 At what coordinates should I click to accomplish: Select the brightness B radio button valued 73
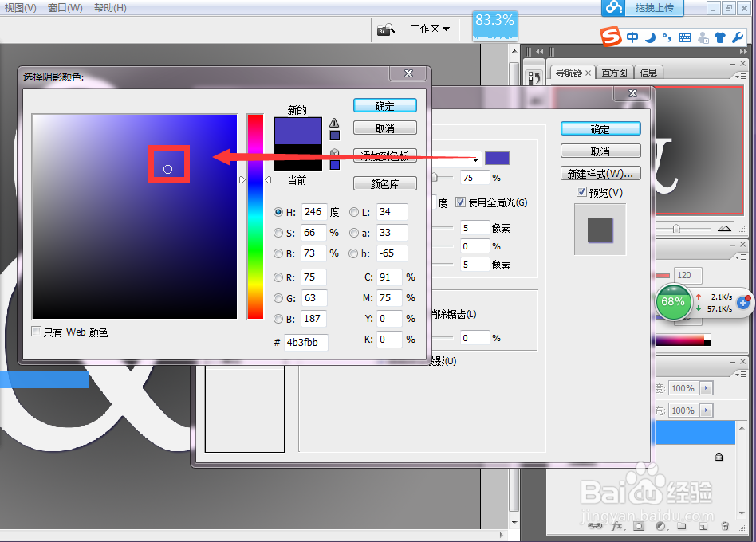coord(278,253)
